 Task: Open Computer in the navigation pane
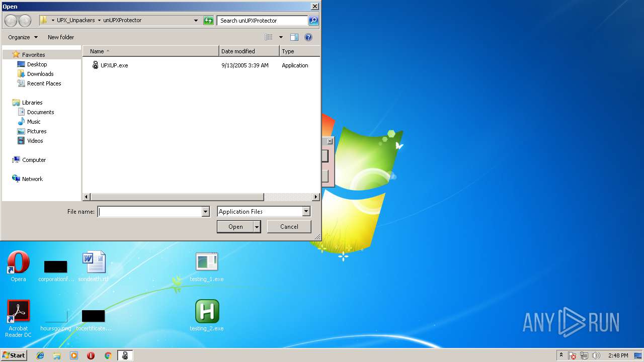(34, 160)
